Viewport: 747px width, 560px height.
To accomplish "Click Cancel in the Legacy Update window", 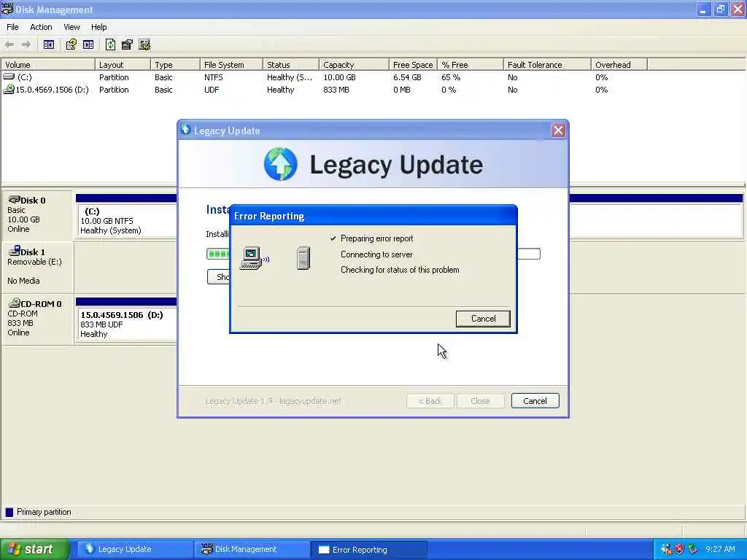I will click(x=535, y=401).
